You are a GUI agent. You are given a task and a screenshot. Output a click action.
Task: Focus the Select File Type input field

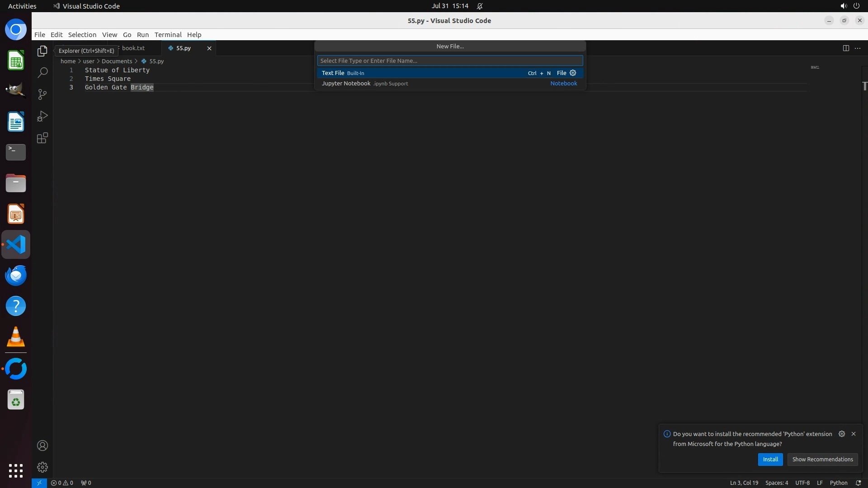coord(450,61)
